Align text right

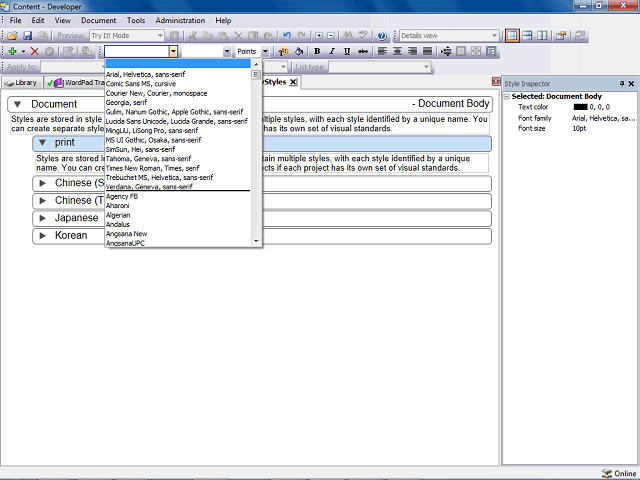click(x=412, y=51)
